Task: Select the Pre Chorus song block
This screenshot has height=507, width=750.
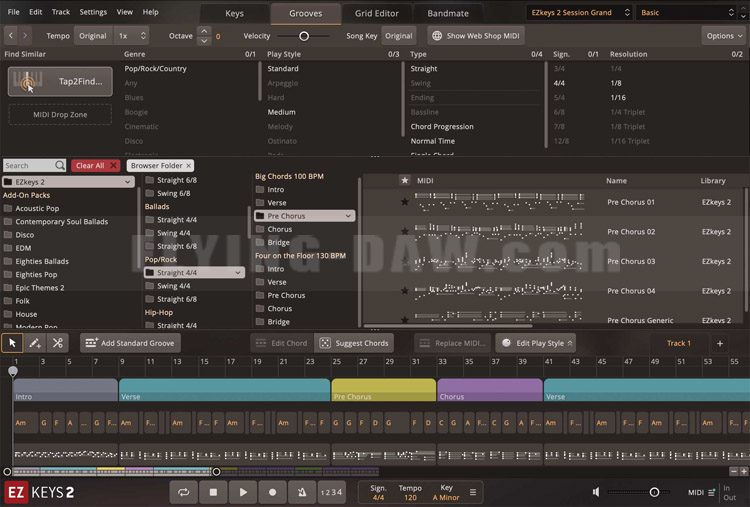Action: (x=384, y=389)
